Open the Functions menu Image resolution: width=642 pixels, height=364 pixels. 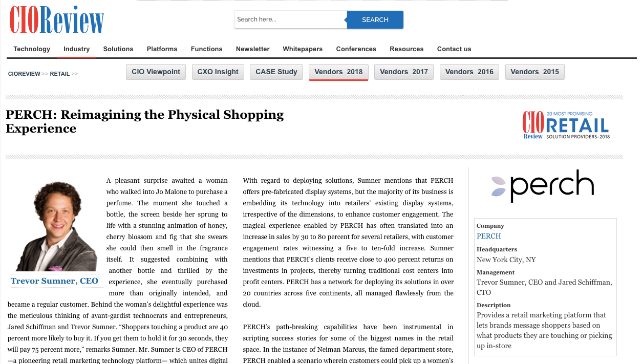click(x=206, y=49)
